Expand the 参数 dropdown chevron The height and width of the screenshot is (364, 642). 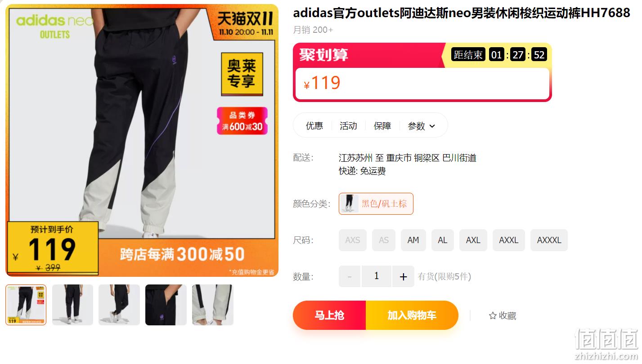[x=432, y=126]
